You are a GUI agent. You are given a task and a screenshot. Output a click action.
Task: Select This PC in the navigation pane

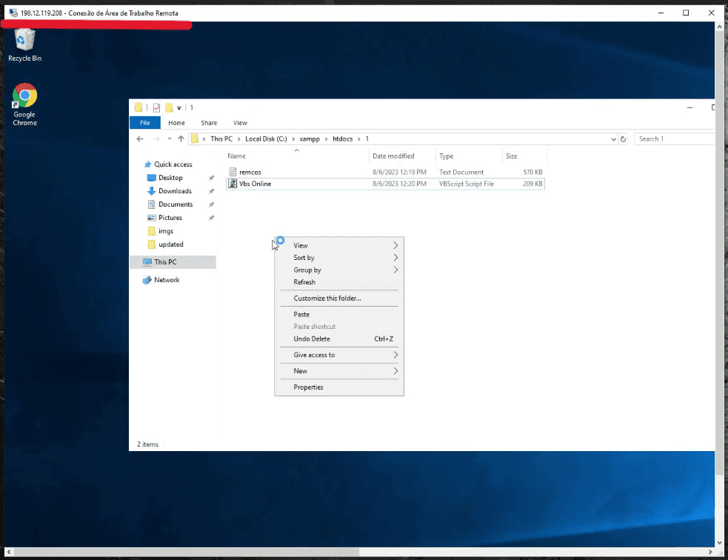(x=173, y=262)
